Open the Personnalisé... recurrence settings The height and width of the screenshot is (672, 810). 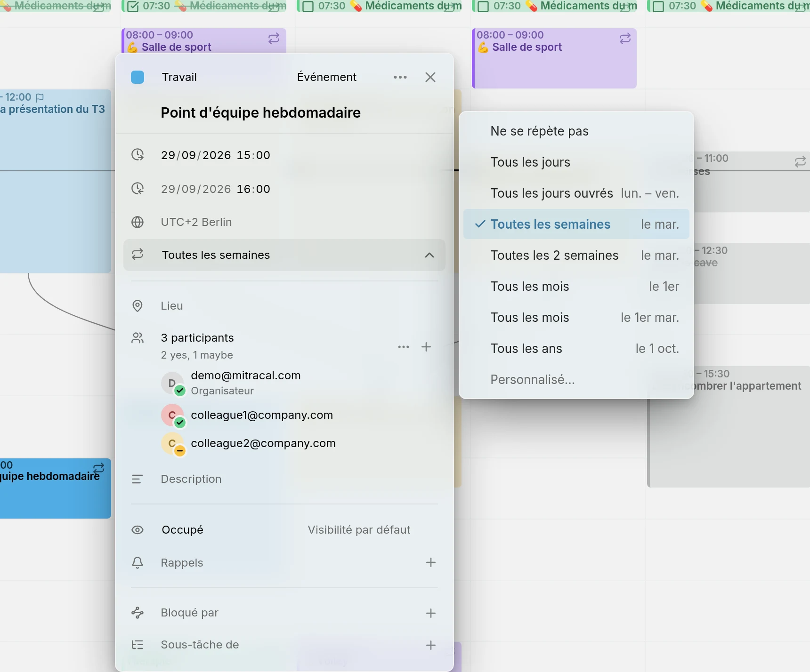point(576,380)
